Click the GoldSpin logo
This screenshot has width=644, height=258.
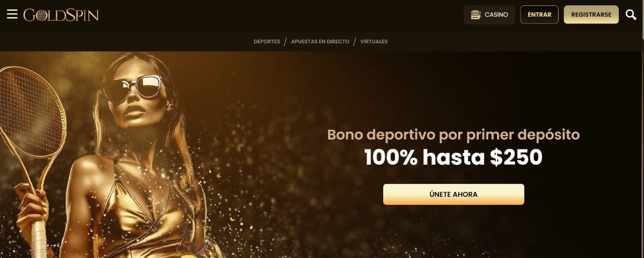point(61,15)
